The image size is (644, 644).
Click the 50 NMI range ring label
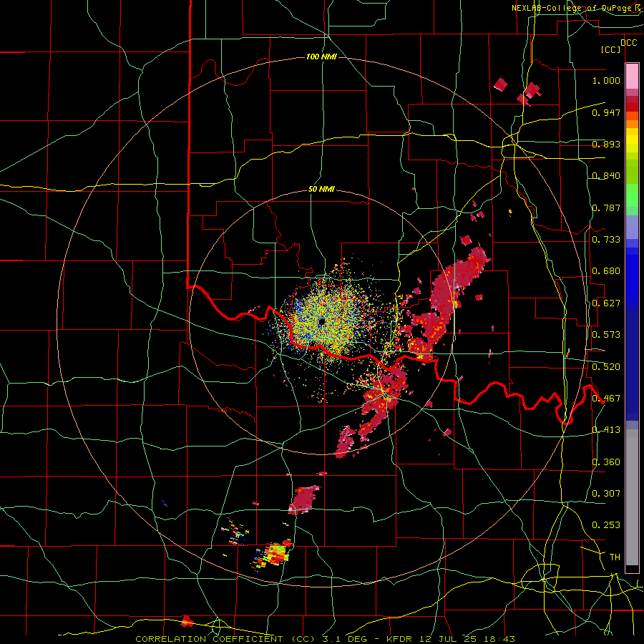(321, 190)
